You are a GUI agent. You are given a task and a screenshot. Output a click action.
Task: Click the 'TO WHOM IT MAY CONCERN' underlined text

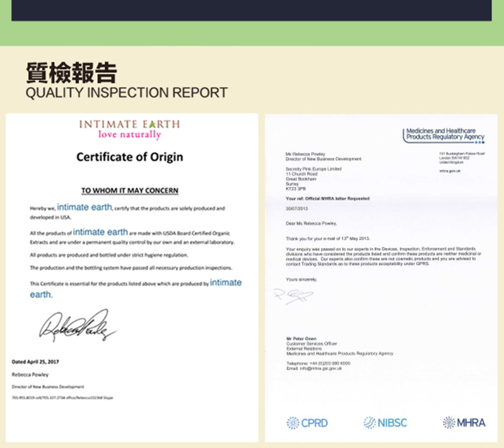tap(130, 191)
